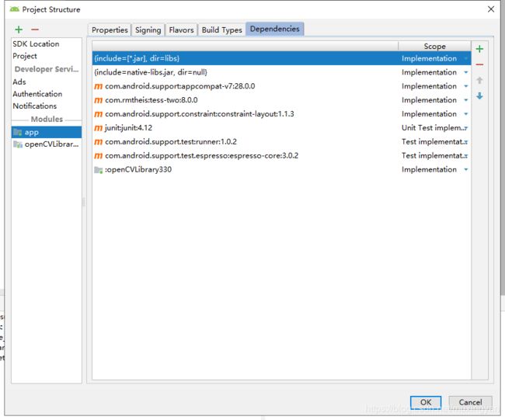Confirm the dialog with OK

click(x=426, y=402)
